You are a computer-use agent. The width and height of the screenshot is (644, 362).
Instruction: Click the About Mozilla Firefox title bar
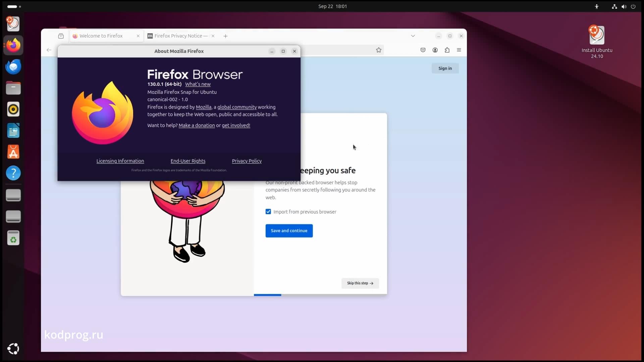point(179,51)
